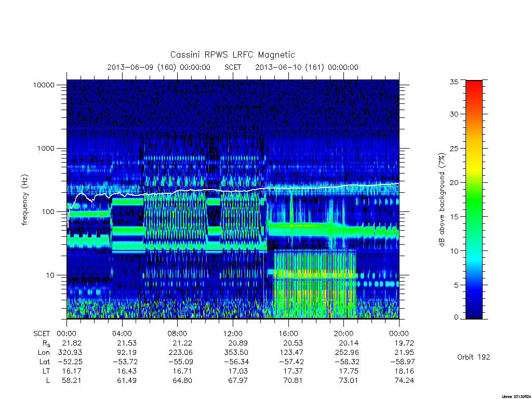This screenshot has height=399, width=532.
Task: Click the 04:00 time axis label
Action: point(122,334)
